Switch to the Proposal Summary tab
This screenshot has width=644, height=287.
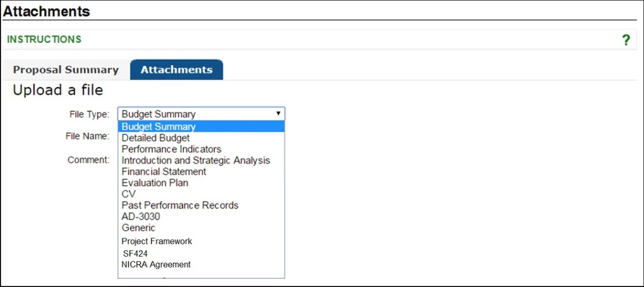(x=65, y=70)
